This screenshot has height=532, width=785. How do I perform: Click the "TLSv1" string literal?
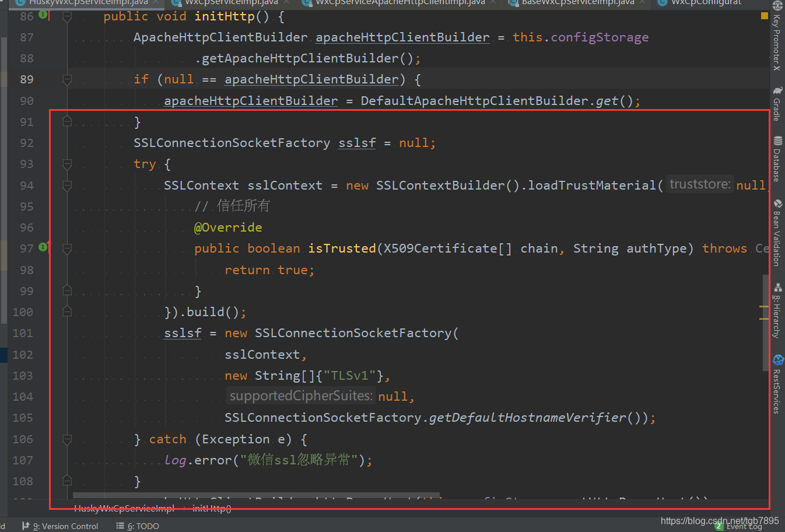[350, 376]
